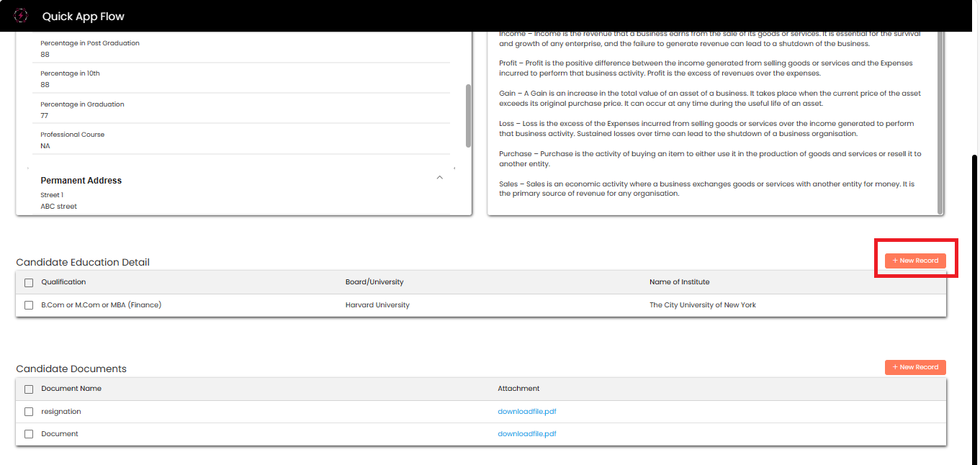The height and width of the screenshot is (465, 980).
Task: Collapse the Permanent Address section chevron
Action: (440, 178)
